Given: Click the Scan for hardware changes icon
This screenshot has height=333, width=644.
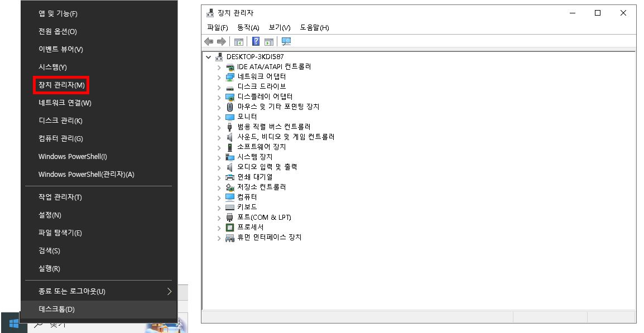Looking at the screenshot, I should click(285, 41).
